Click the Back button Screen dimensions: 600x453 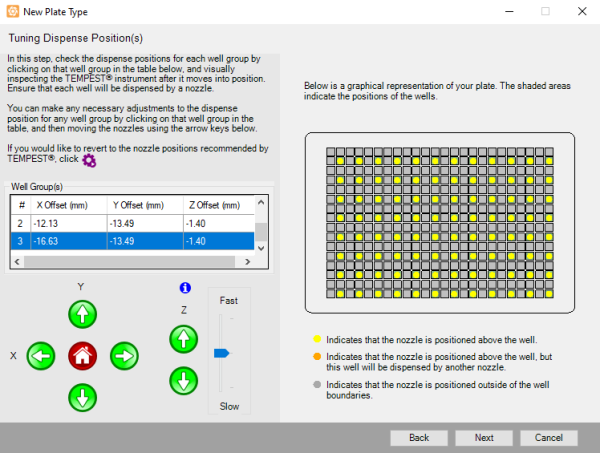pos(419,438)
